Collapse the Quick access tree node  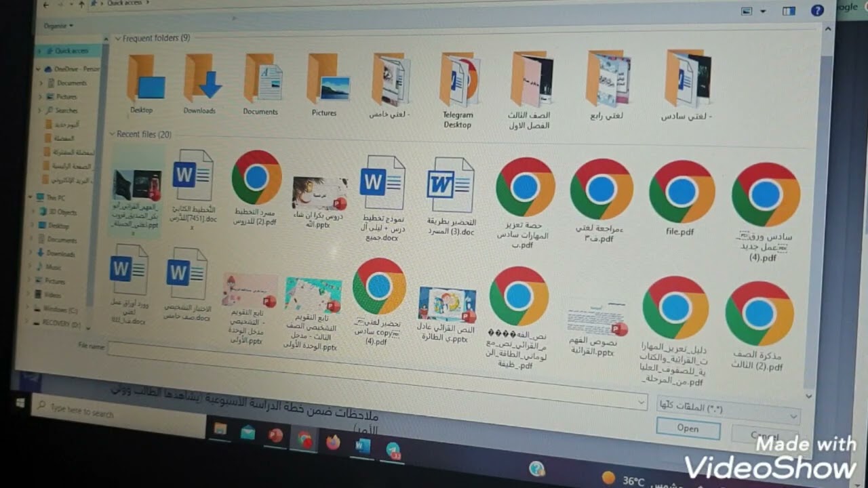click(x=40, y=51)
